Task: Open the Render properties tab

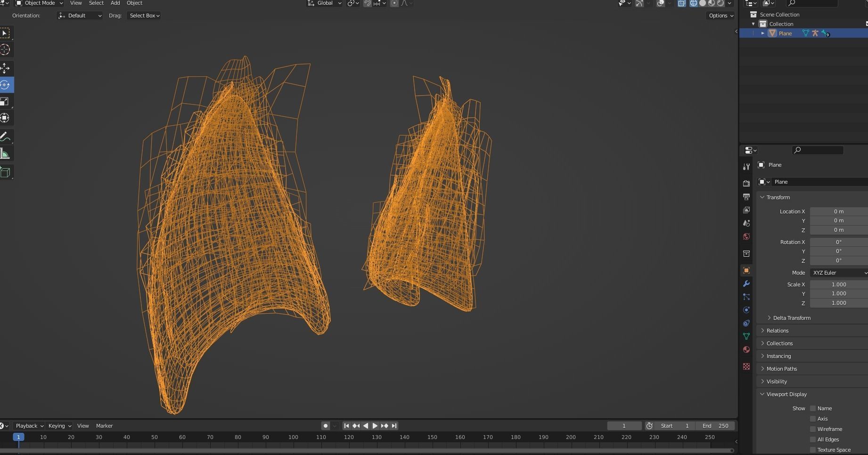Action: 746,183
